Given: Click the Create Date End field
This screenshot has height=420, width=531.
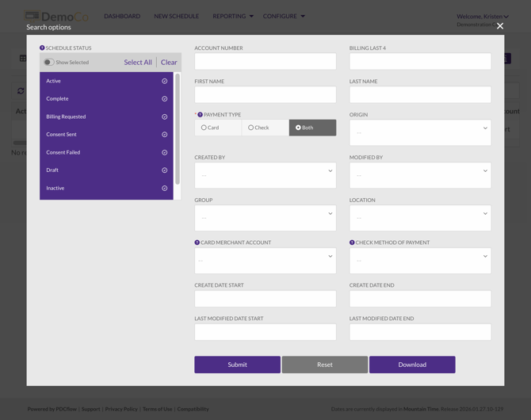Looking at the screenshot, I should (420, 299).
